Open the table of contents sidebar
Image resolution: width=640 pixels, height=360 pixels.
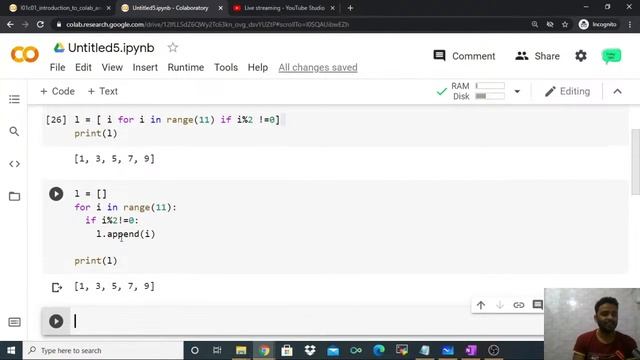14,99
